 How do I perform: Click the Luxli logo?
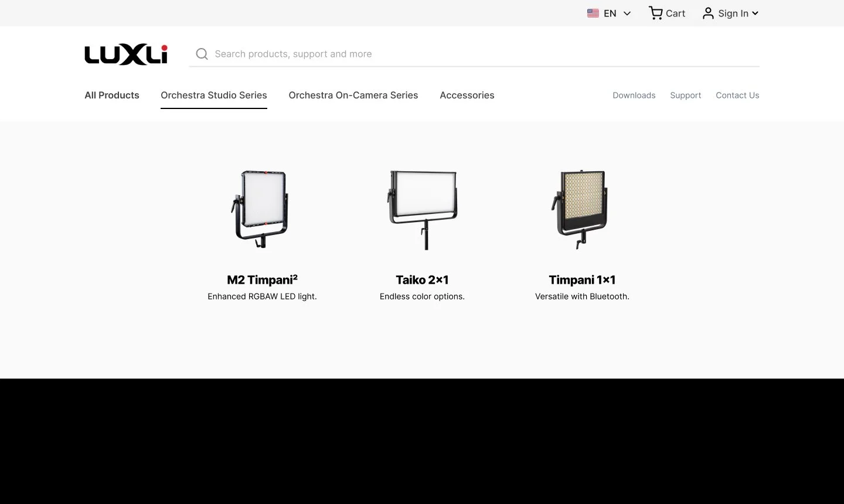126,55
